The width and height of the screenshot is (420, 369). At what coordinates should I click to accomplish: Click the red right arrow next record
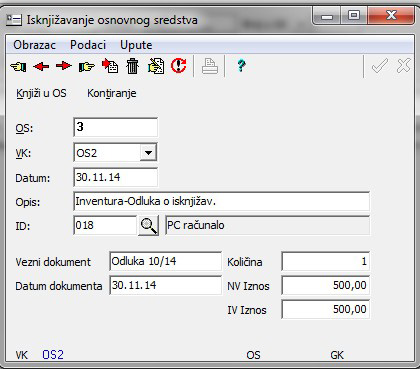point(64,66)
